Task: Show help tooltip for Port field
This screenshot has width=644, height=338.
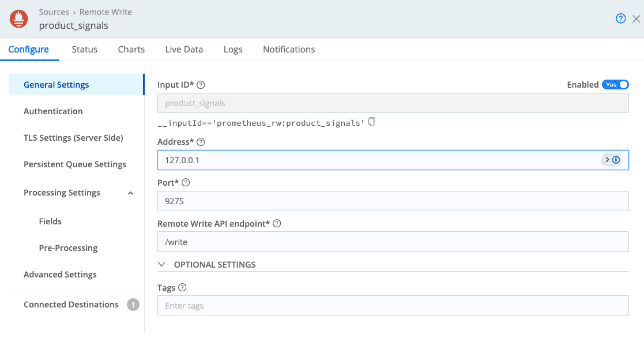Action: tap(186, 182)
